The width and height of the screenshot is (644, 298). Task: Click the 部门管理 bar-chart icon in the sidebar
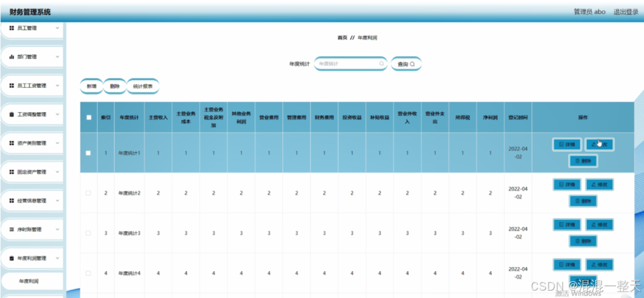click(11, 57)
